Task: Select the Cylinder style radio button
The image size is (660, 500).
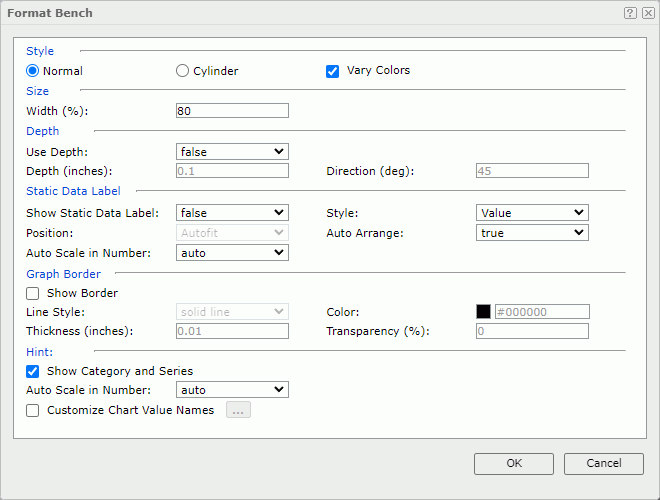Action: point(182,71)
